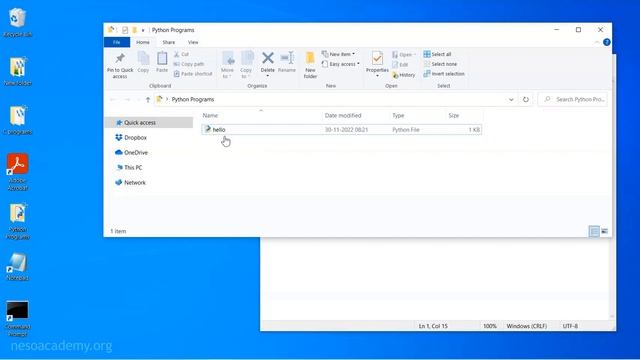Click UTF-8 in Notepad status bar
Screen dimensions: 640x360
coord(570,326)
